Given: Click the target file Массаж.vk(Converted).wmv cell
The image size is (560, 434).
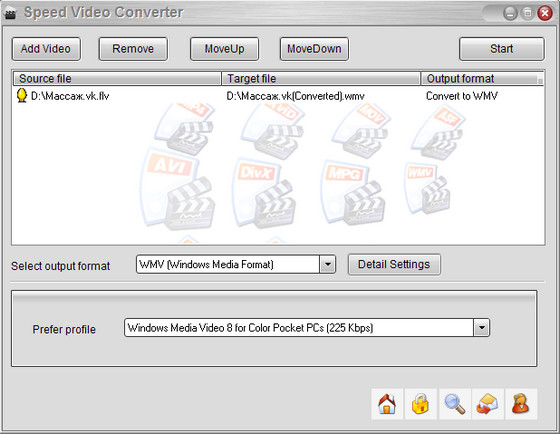Looking at the screenshot, I should [295, 96].
